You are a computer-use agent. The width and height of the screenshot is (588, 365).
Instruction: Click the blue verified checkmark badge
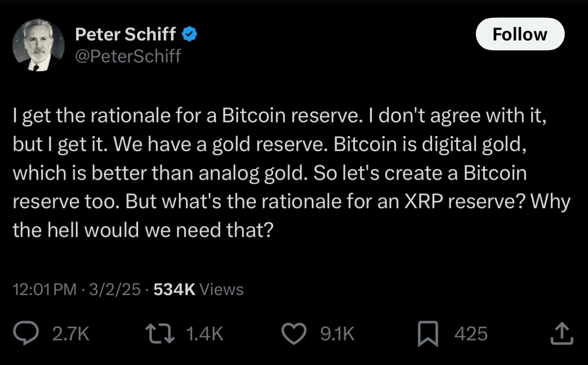point(190,34)
